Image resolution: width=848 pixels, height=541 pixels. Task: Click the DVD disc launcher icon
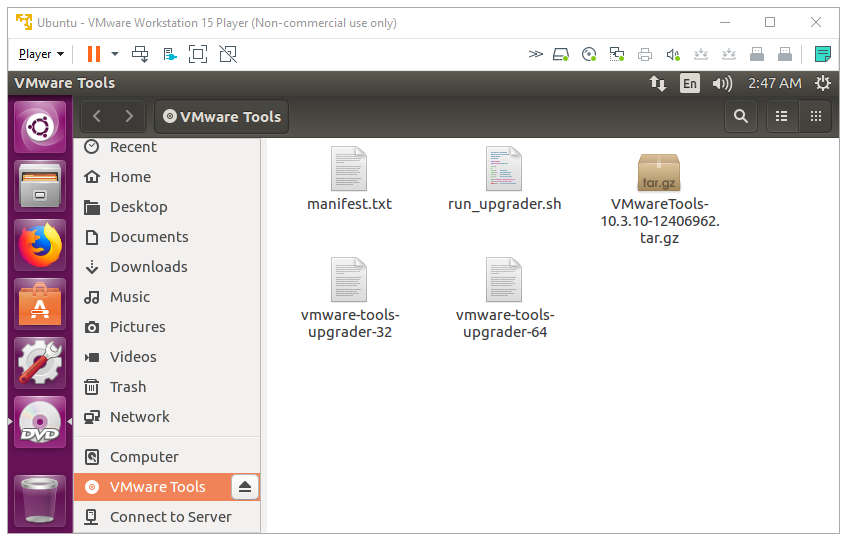(40, 422)
